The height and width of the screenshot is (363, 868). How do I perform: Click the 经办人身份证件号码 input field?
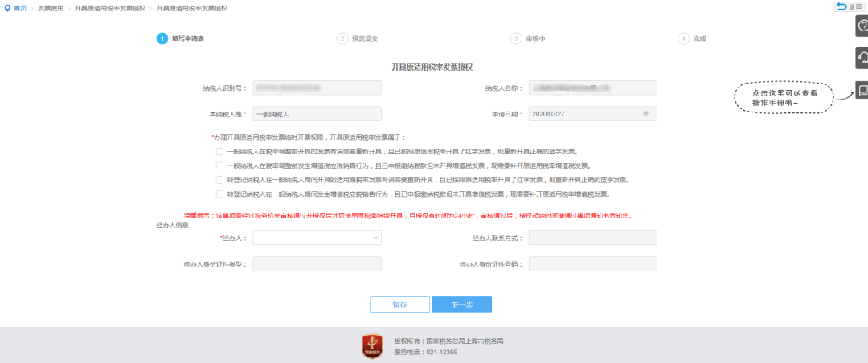click(x=593, y=264)
